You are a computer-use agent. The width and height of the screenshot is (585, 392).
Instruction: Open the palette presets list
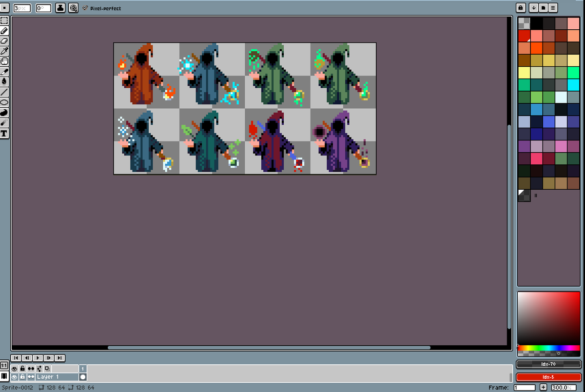point(543,8)
